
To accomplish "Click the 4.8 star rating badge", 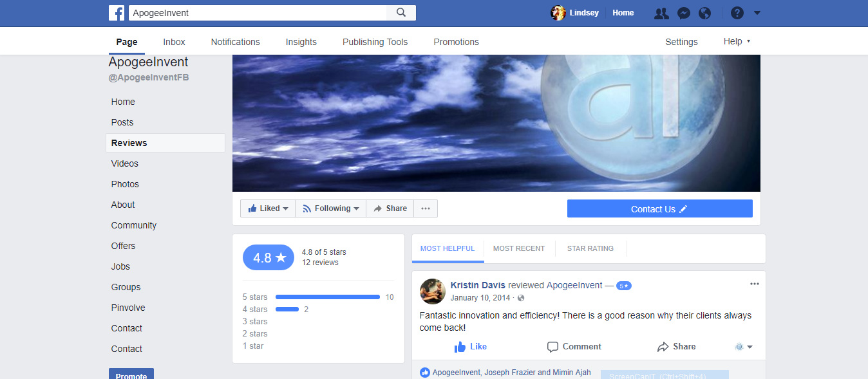I will coord(269,257).
